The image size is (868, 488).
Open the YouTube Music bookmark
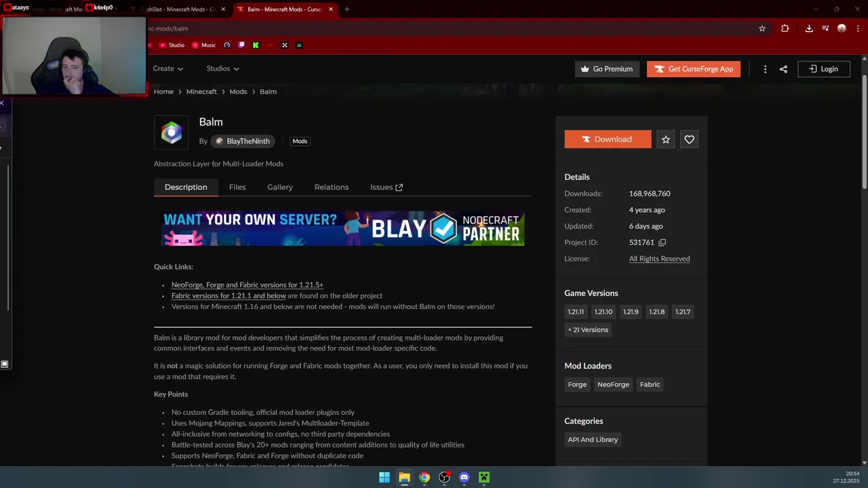point(203,45)
